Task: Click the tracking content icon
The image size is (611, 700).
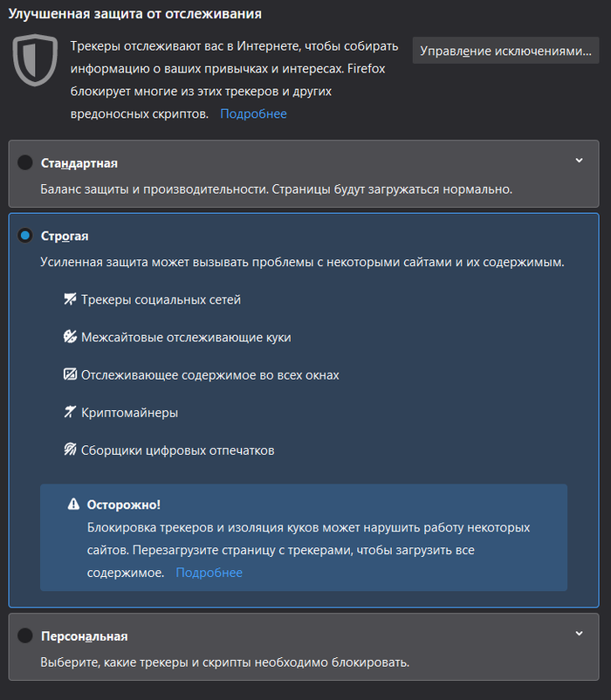Action: pos(70,374)
